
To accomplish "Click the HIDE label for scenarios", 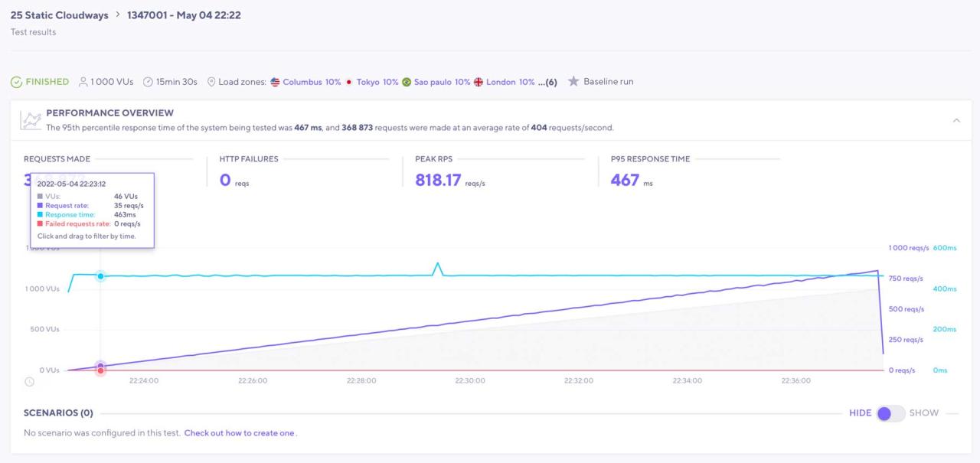I will tap(860, 413).
